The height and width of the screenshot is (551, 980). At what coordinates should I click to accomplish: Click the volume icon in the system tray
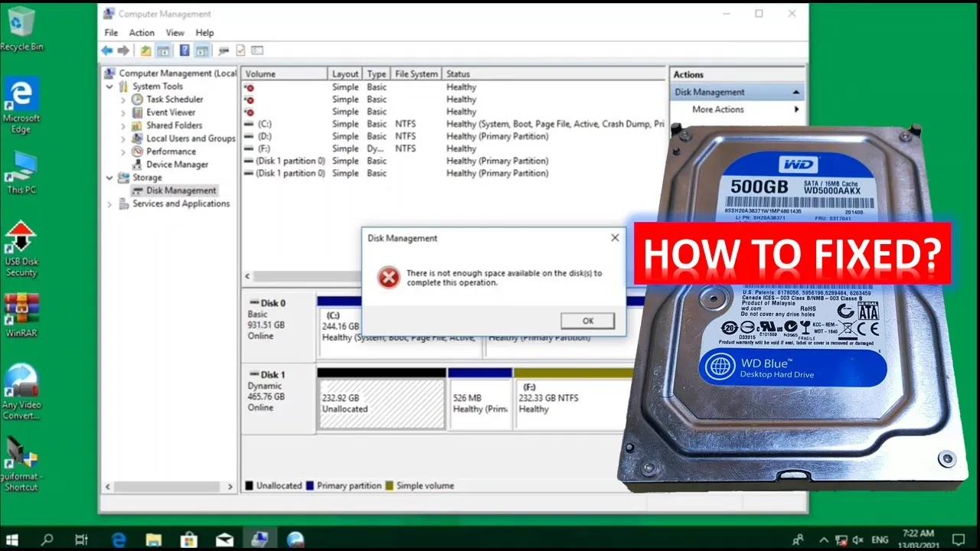(858, 540)
